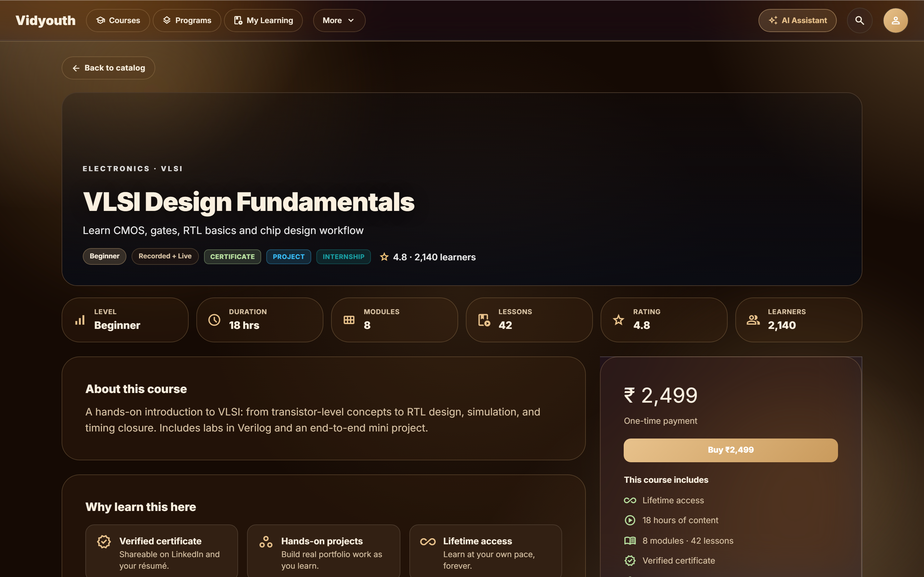
Task: Open the Courses nav item
Action: [x=118, y=21]
